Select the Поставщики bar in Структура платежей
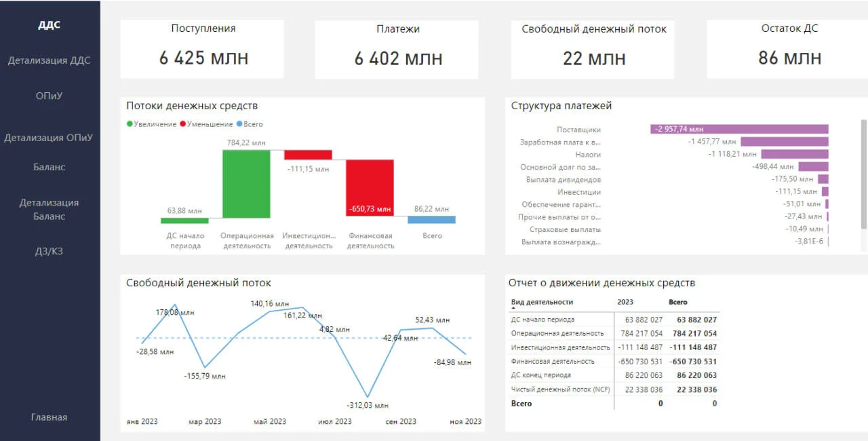Screen dimensions: 868x441 pyautogui.click(x=739, y=129)
